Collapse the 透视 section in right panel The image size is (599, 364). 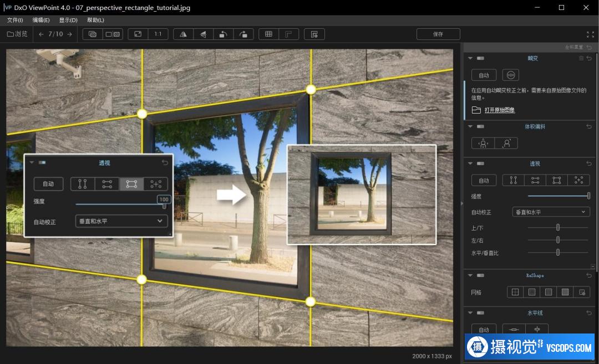click(470, 163)
